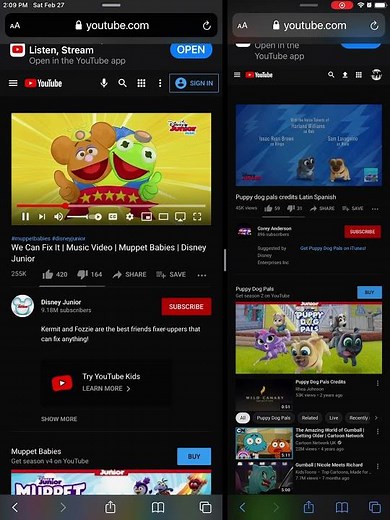Select Live filter chip

pos(334,418)
